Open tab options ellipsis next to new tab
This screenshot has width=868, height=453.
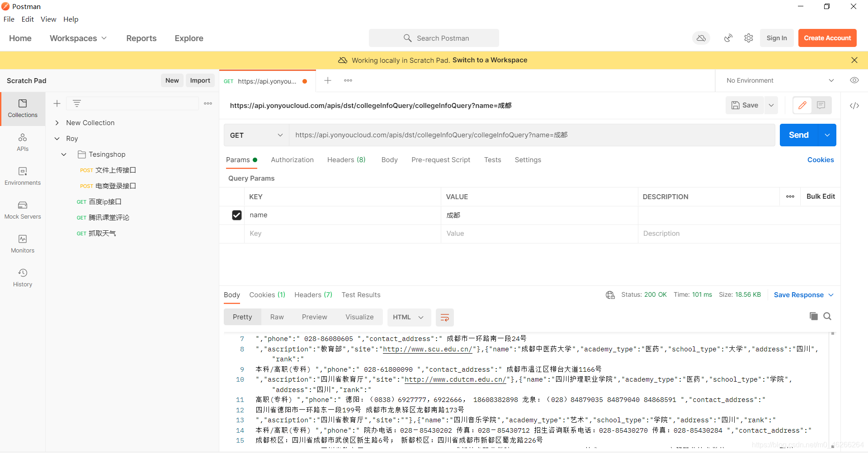coord(348,80)
